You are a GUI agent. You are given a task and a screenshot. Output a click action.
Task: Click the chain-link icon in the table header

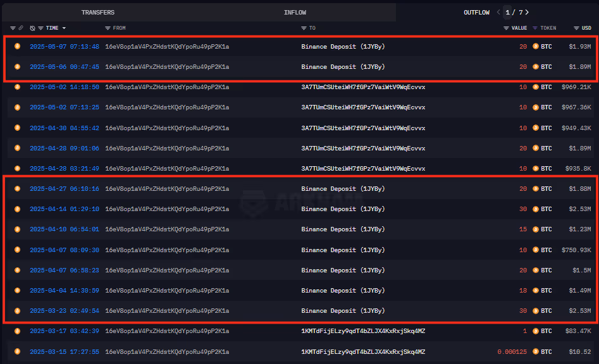(x=20, y=28)
